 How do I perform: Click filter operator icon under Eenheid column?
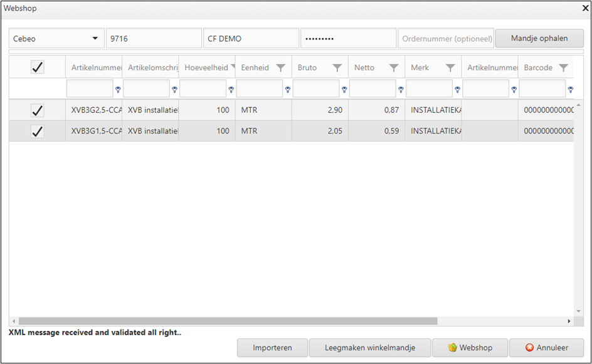pyautogui.click(x=288, y=90)
